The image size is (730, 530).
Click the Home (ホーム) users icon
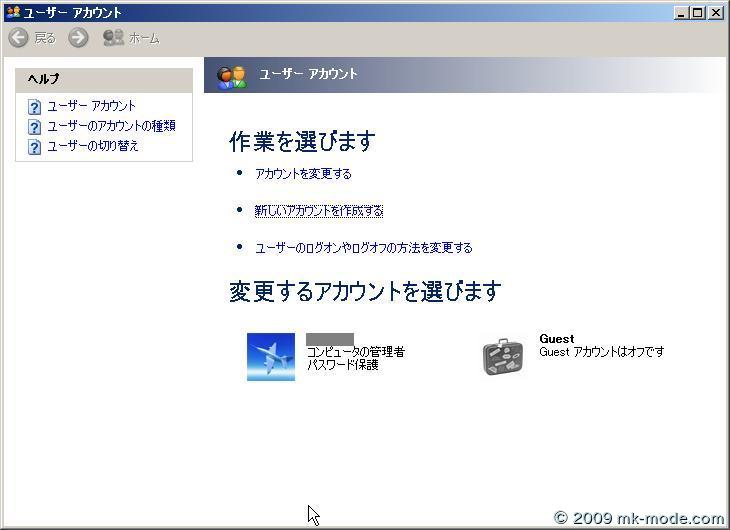(x=113, y=38)
